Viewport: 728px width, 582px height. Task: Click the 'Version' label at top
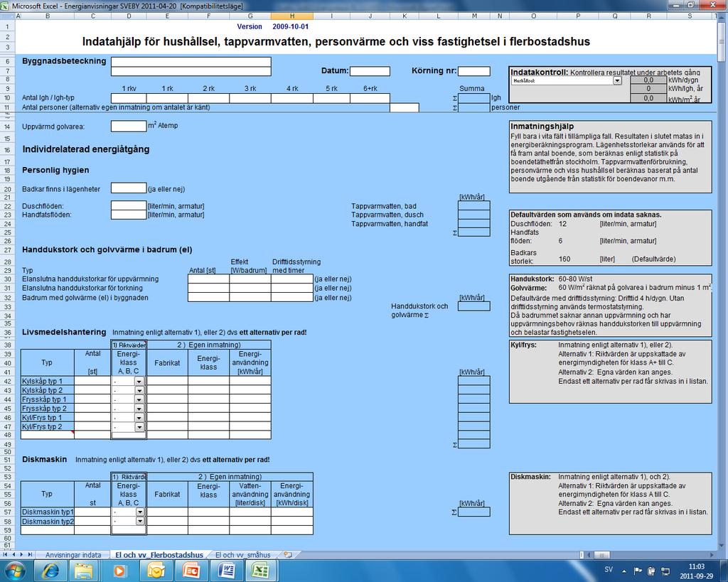(250, 27)
